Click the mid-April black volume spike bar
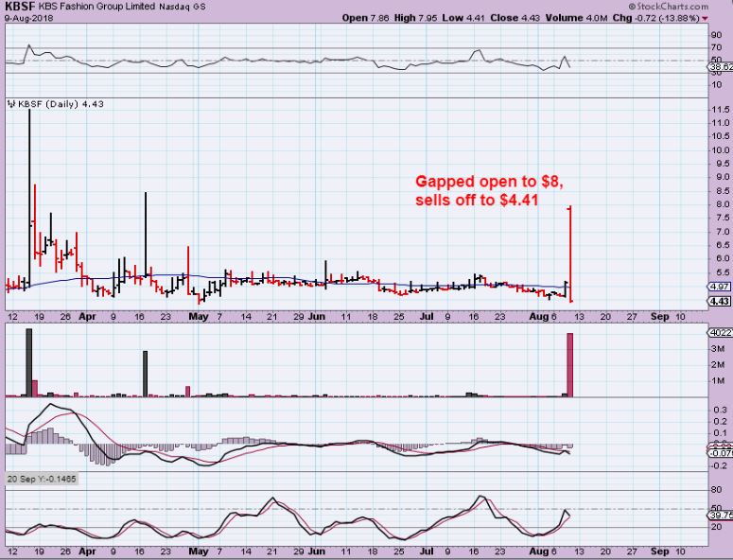Image resolution: width=733 pixels, height=560 pixels. [145, 374]
